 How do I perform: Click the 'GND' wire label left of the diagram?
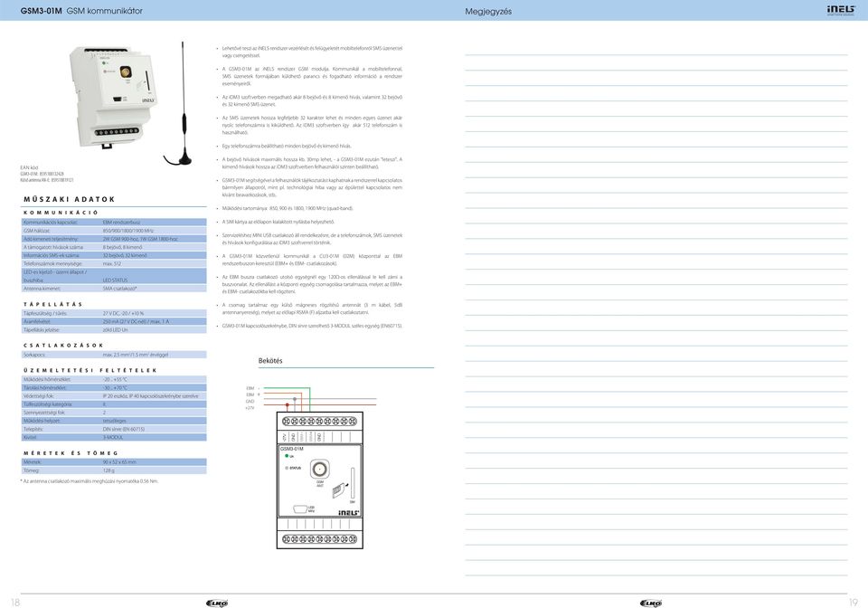click(x=250, y=401)
